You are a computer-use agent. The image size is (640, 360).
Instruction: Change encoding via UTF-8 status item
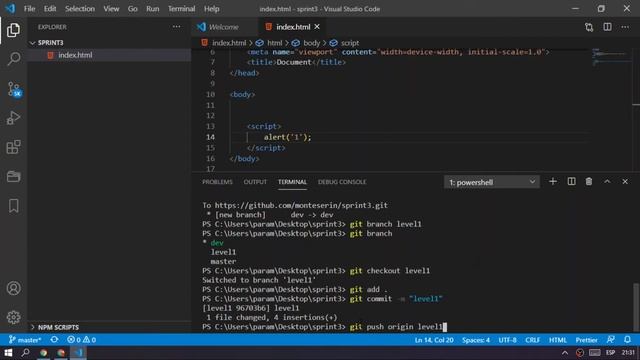507,340
